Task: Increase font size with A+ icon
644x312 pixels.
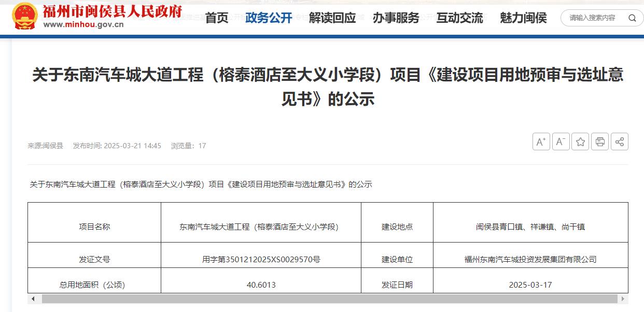Action: pos(541,141)
